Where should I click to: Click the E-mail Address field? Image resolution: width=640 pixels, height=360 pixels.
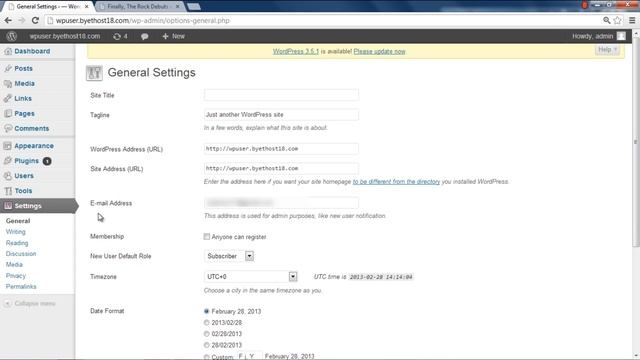[281, 203]
